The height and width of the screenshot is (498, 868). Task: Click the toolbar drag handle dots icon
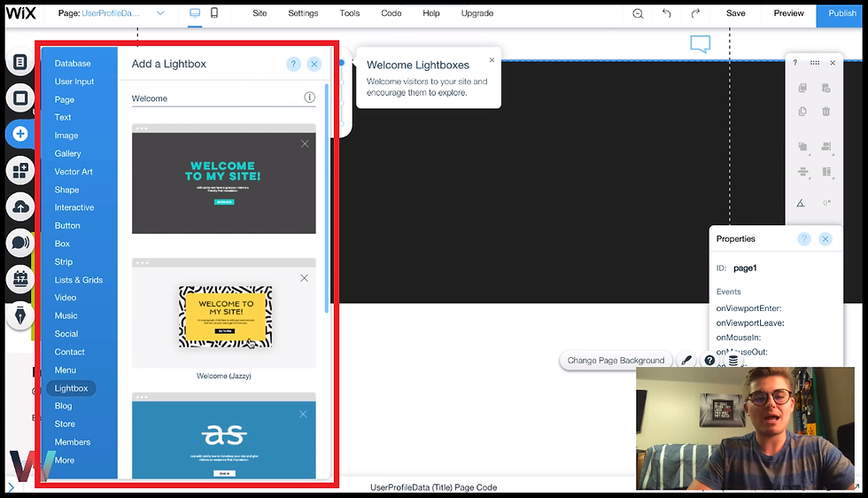(x=815, y=63)
